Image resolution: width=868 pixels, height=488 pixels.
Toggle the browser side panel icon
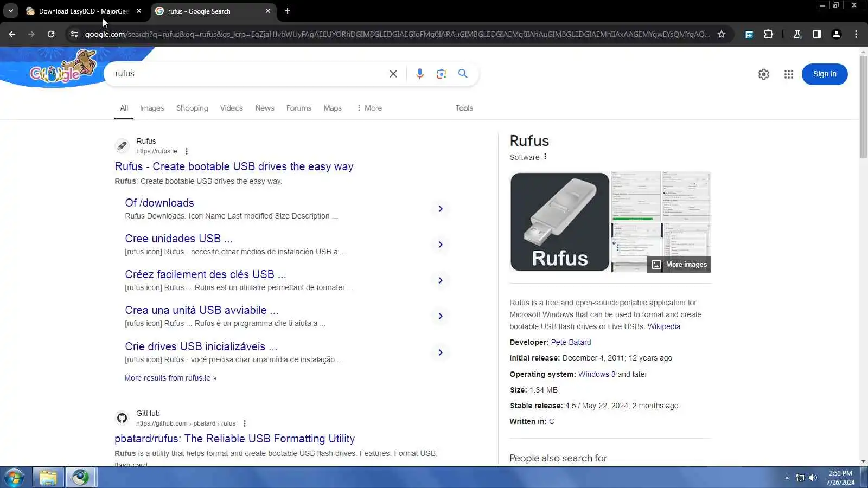(x=816, y=34)
